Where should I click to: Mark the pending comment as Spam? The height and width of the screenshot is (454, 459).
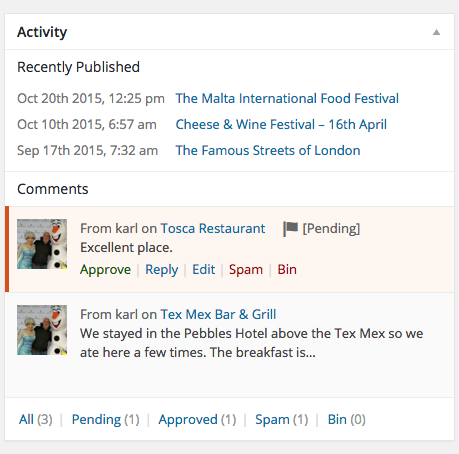tap(246, 269)
